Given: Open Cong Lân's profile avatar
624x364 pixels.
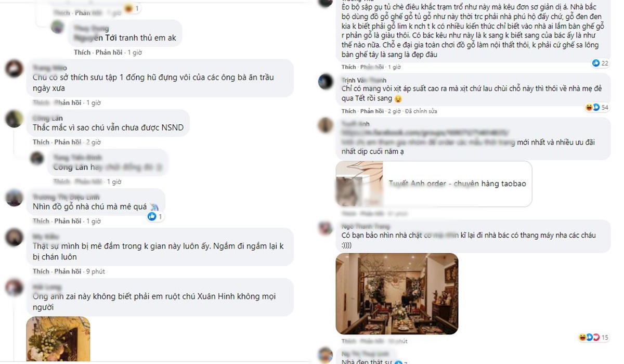Looking at the screenshot, I should tap(14, 119).
